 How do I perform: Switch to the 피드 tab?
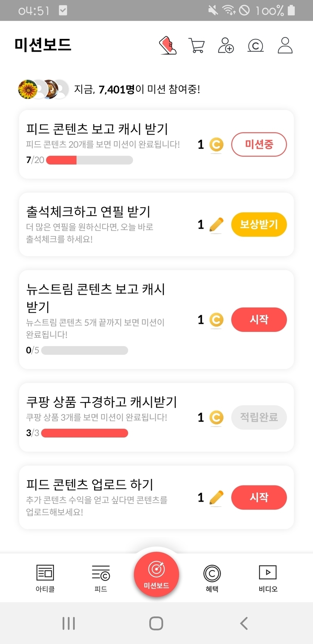101,578
